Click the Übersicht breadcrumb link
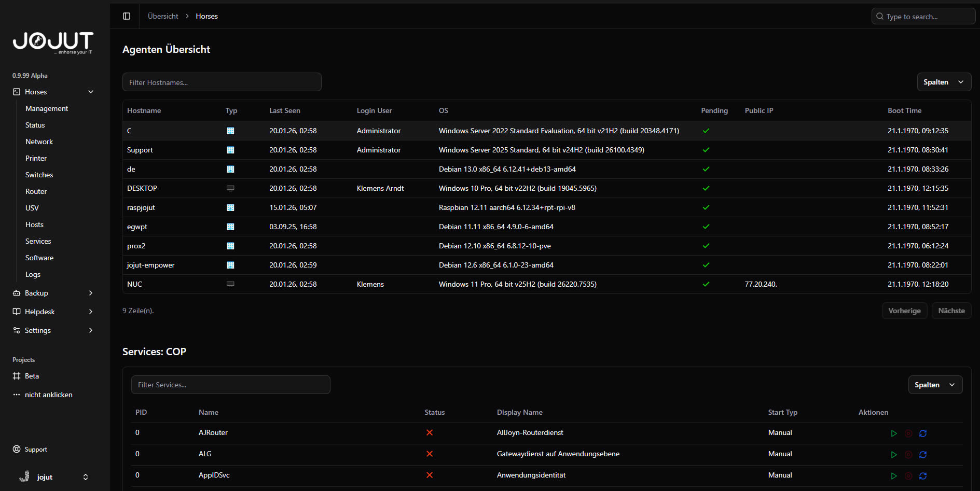 [x=163, y=16]
